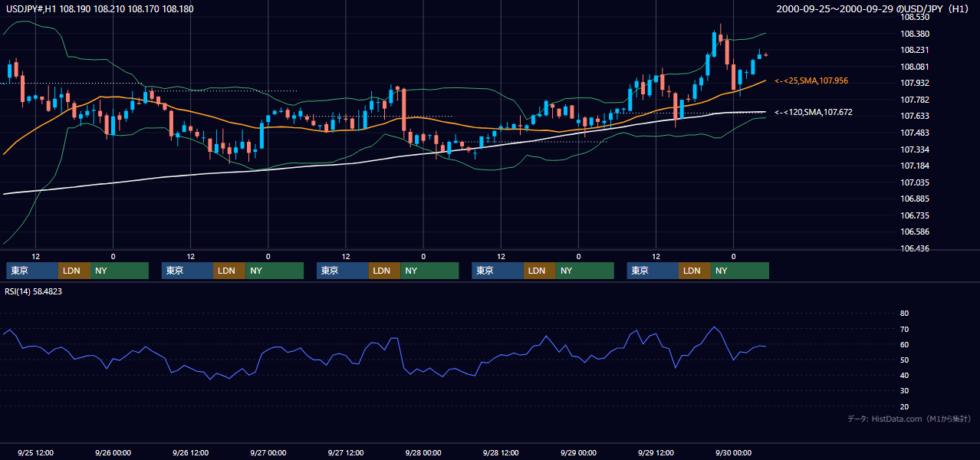Click RSI scale level 40
This screenshot has width=980, height=460.
click(x=904, y=375)
